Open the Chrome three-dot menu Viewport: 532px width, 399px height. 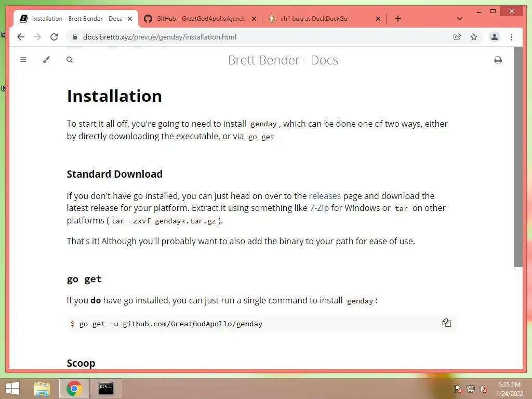point(511,37)
